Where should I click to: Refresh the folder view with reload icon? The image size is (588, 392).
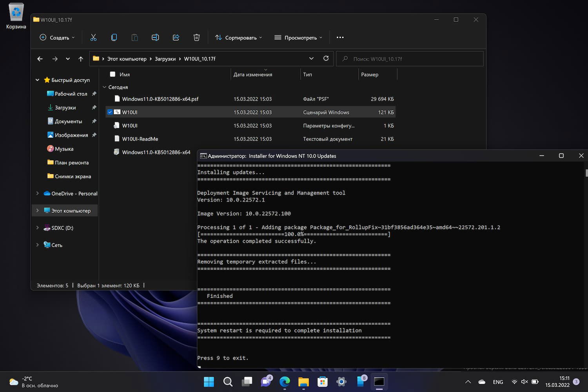tap(326, 58)
